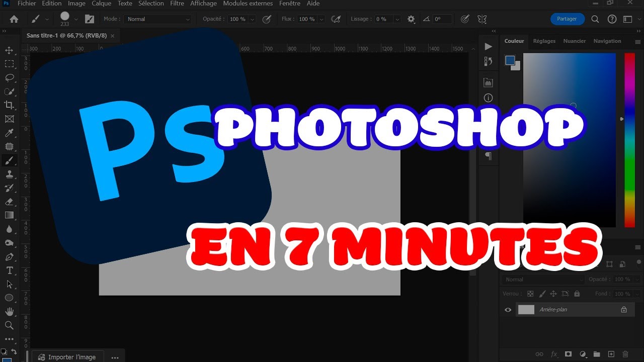Open the Properties info panel icon

[488, 98]
